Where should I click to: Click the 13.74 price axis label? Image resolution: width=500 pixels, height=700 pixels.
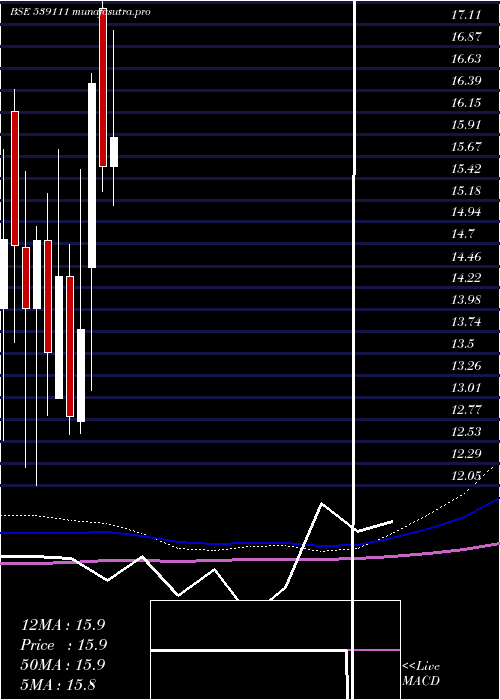(466, 322)
